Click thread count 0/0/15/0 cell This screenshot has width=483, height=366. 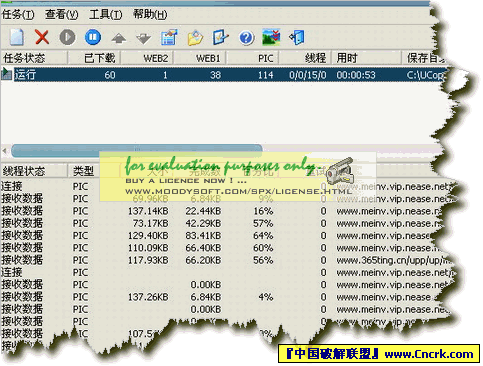[x=308, y=75]
